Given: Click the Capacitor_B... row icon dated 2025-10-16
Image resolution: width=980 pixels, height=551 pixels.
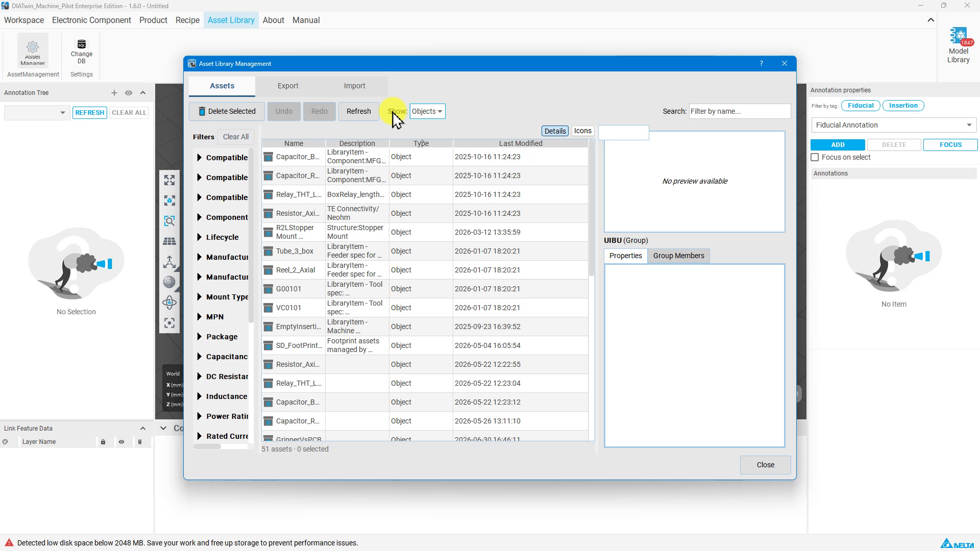Looking at the screenshot, I should [x=268, y=157].
